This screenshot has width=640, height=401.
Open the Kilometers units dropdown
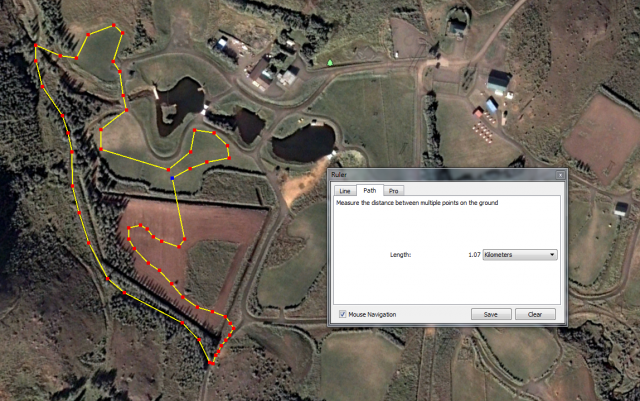click(520, 255)
